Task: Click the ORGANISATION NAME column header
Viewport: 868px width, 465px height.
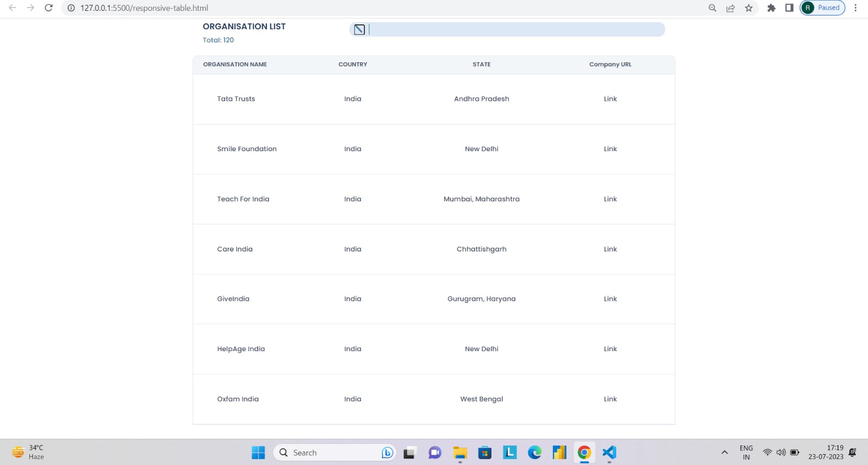Action: [235, 64]
